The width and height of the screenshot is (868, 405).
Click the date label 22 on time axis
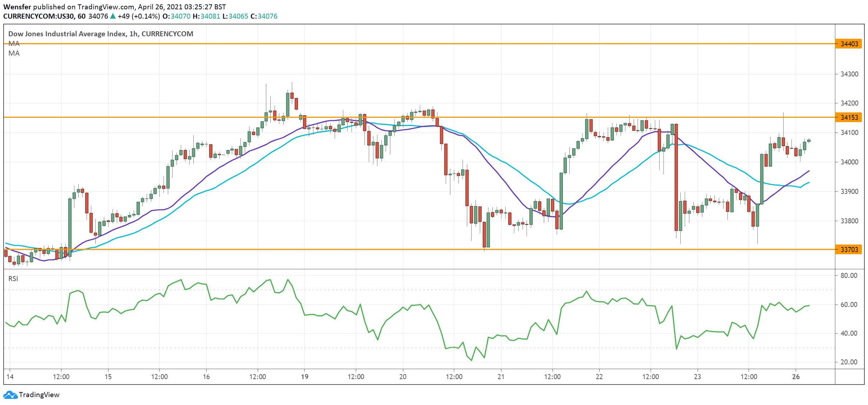tap(599, 377)
